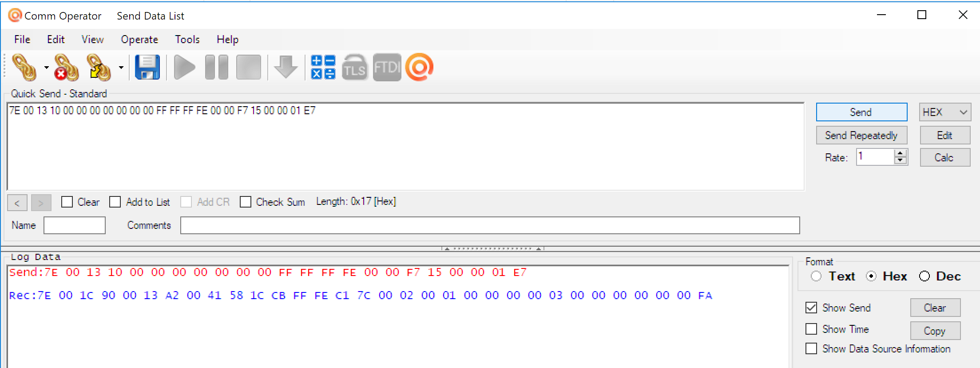Click the Save floppy disk icon
This screenshot has width=980, height=368.
pyautogui.click(x=147, y=68)
